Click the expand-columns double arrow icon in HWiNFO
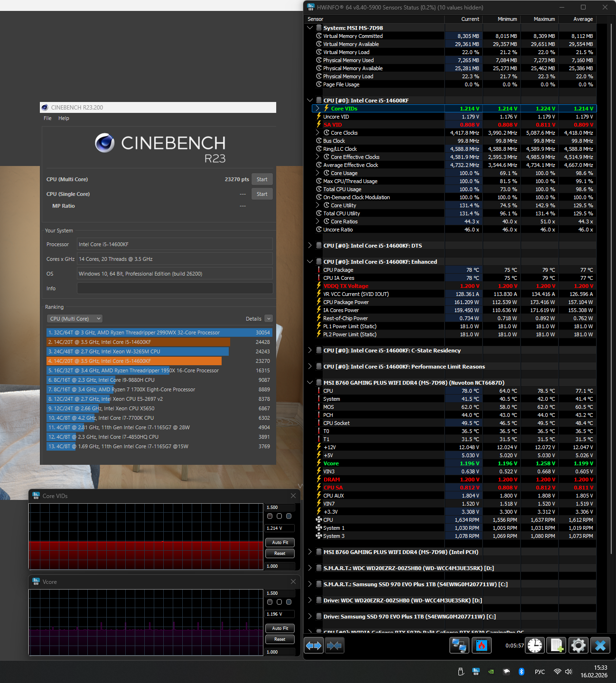This screenshot has height=683, width=616. (x=314, y=646)
